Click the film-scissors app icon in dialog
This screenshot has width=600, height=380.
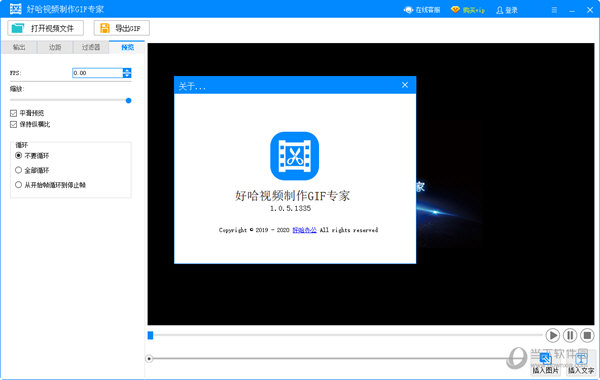[x=295, y=156]
